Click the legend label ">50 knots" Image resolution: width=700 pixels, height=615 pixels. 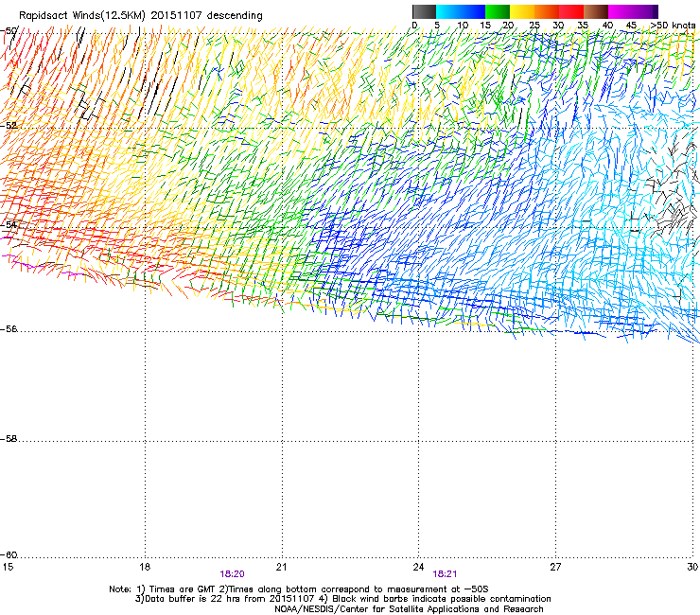(x=673, y=26)
